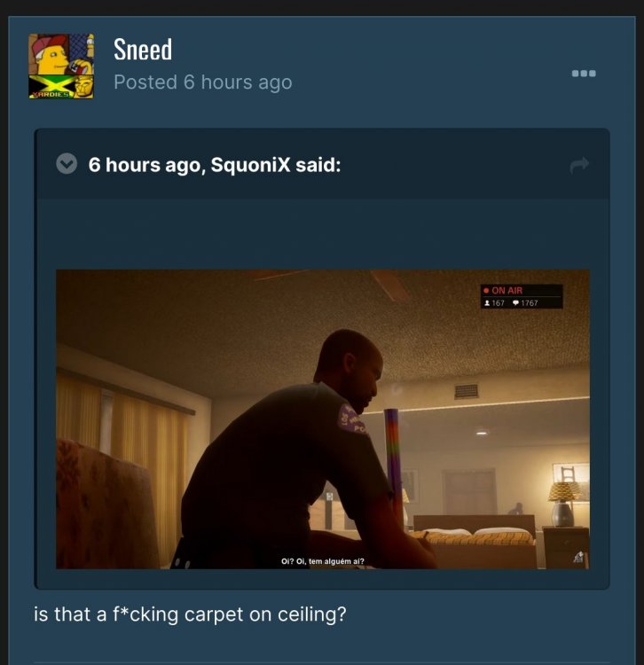The width and height of the screenshot is (644, 665).
Task: Click the ON AIR label text
Action: [507, 291]
